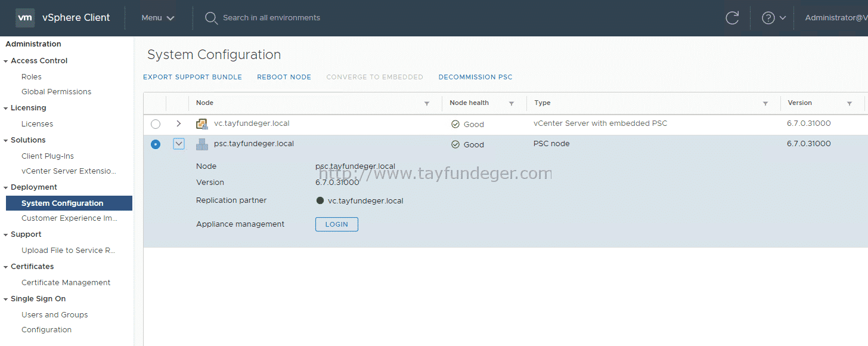868x346 pixels.
Task: Open the Type column filter icon
Action: click(x=765, y=104)
